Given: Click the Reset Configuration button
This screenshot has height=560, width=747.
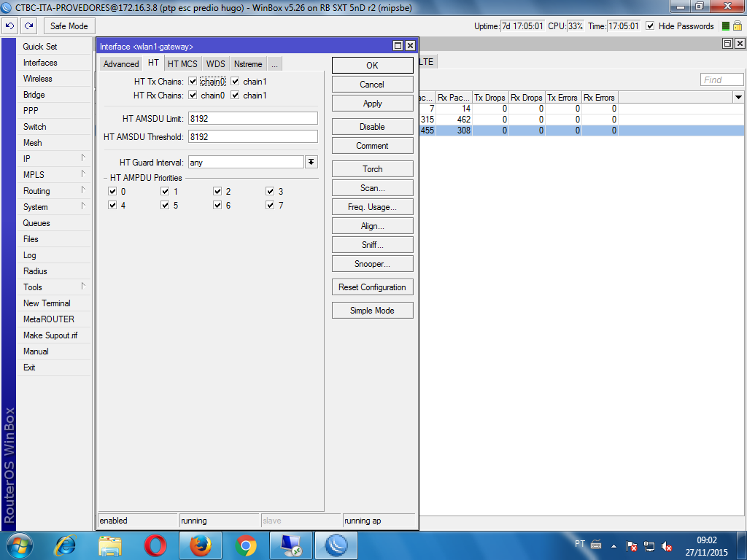Looking at the screenshot, I should coord(373,287).
